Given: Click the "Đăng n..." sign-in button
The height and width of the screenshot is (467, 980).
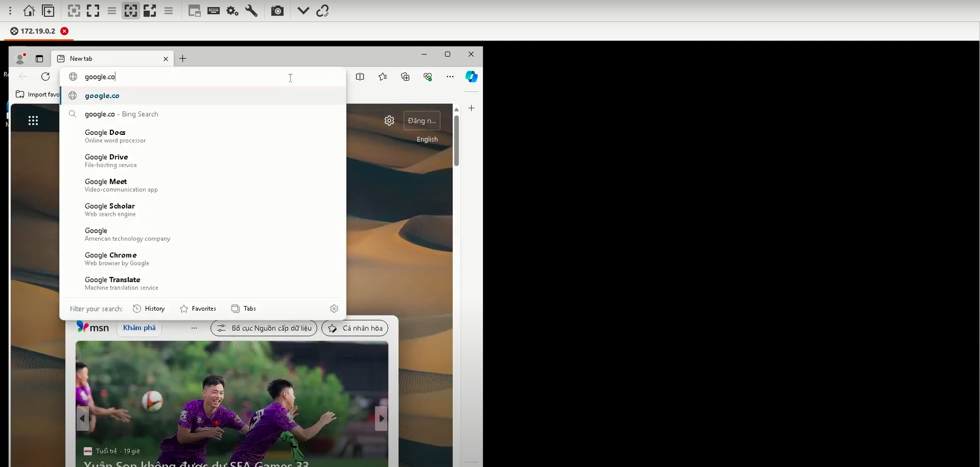Looking at the screenshot, I should (422, 121).
